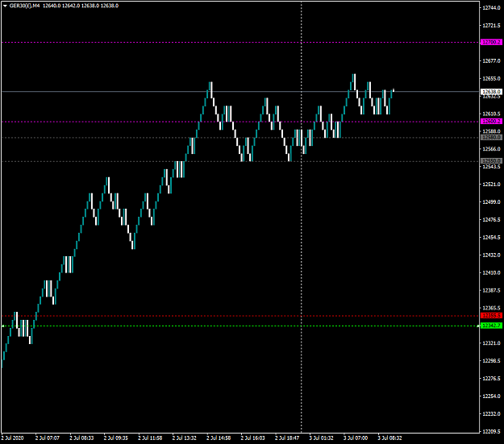Click the 12298.5 price axis value
The width and height of the screenshot is (504, 444).
click(491, 361)
